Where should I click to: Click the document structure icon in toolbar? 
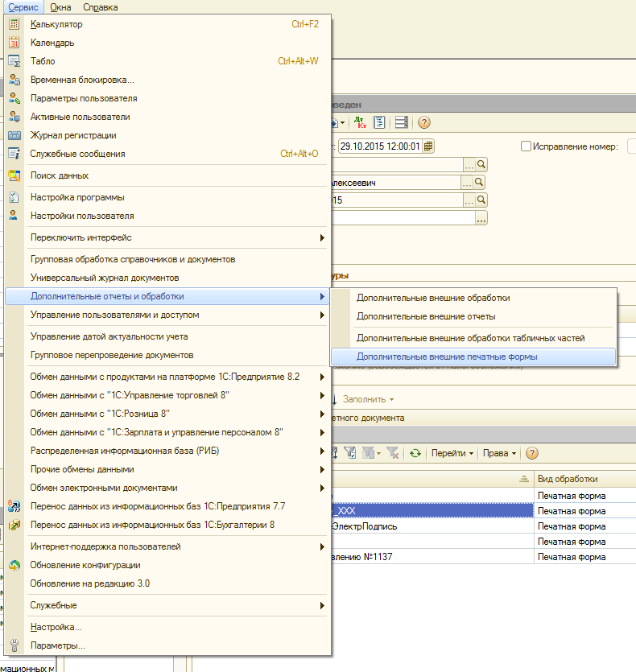coord(379,122)
